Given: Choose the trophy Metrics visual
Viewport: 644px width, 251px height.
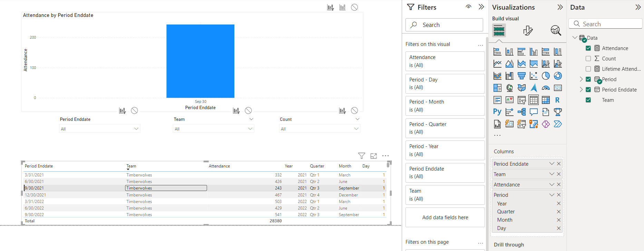Looking at the screenshot, I should point(558,112).
